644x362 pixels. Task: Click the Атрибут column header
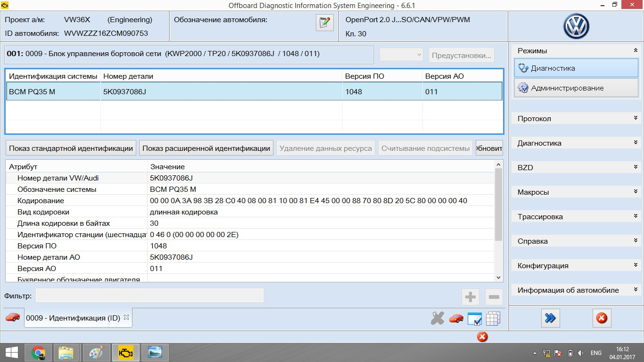coord(76,166)
